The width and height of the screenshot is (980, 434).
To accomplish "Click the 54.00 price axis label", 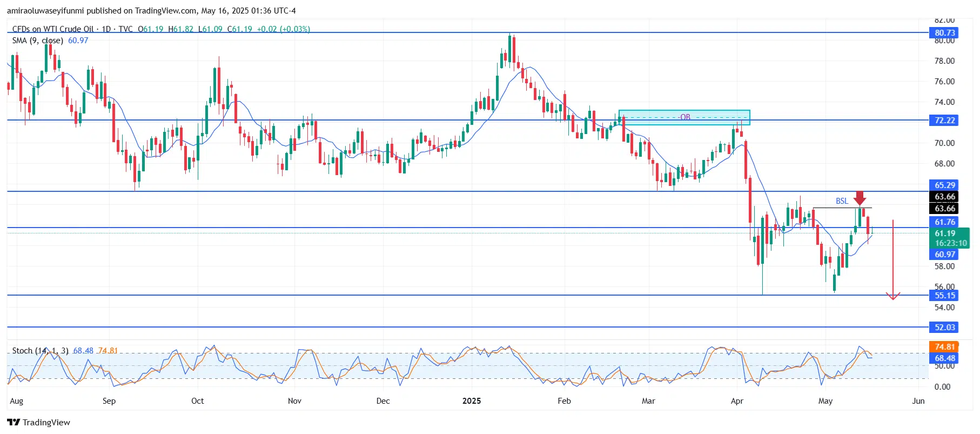I will (945, 308).
